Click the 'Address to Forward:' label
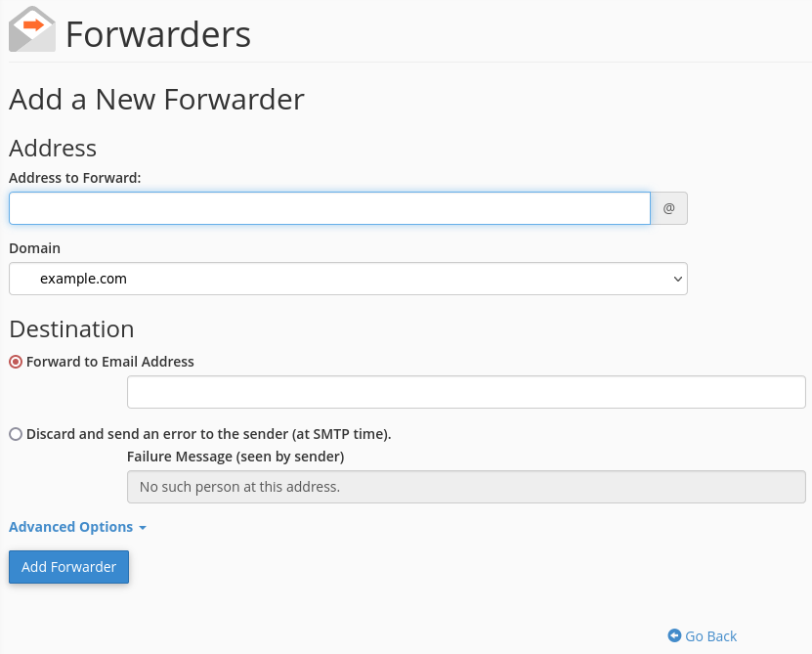812x654 pixels. coord(74,178)
